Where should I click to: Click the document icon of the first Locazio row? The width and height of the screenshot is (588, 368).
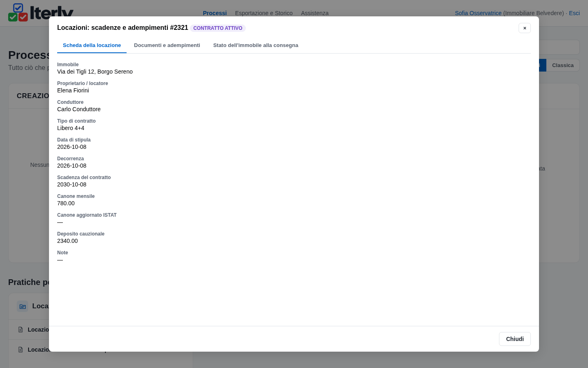20,330
